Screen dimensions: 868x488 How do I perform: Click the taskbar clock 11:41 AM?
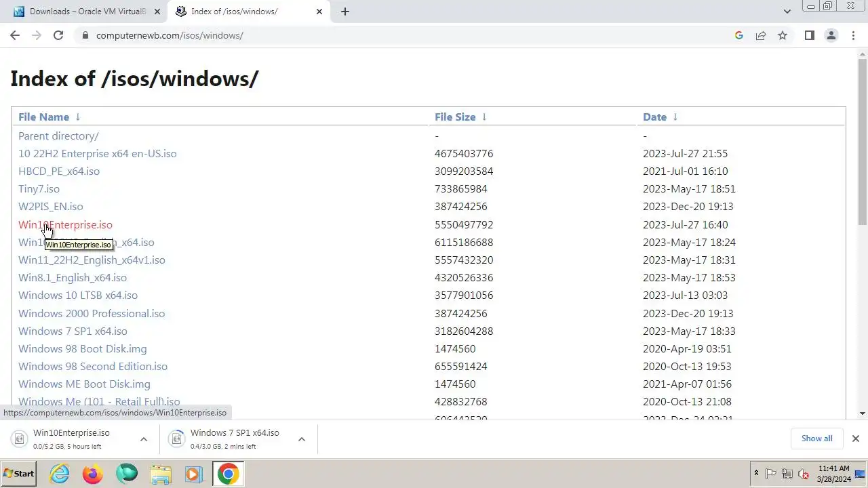coord(833,474)
